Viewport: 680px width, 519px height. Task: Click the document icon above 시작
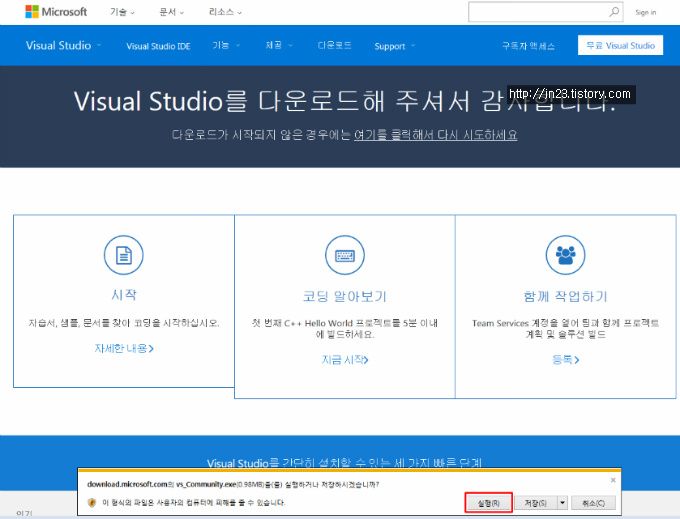124,255
